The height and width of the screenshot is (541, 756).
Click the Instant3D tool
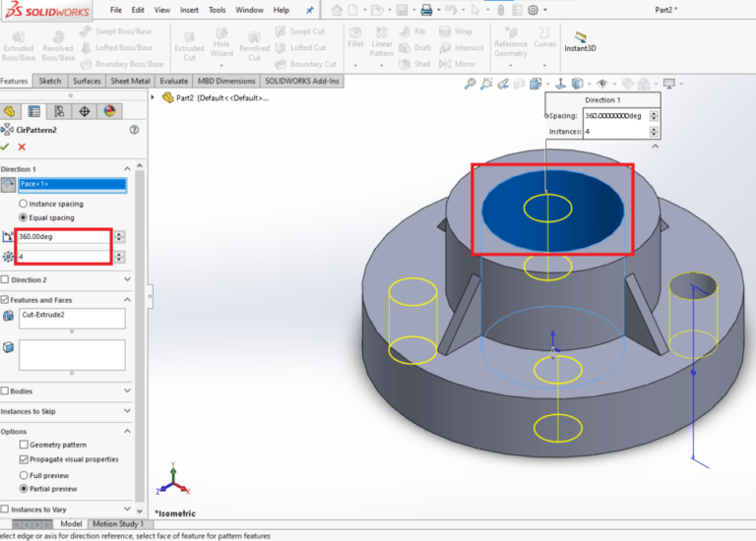[582, 41]
